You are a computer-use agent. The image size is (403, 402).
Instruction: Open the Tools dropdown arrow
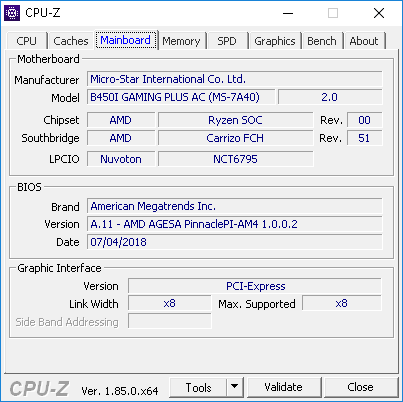click(x=235, y=387)
